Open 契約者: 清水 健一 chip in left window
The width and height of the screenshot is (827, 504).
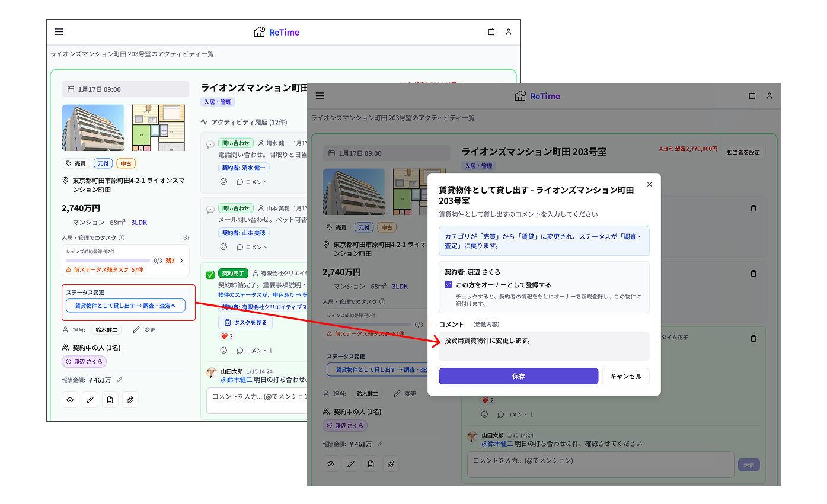[x=244, y=168]
